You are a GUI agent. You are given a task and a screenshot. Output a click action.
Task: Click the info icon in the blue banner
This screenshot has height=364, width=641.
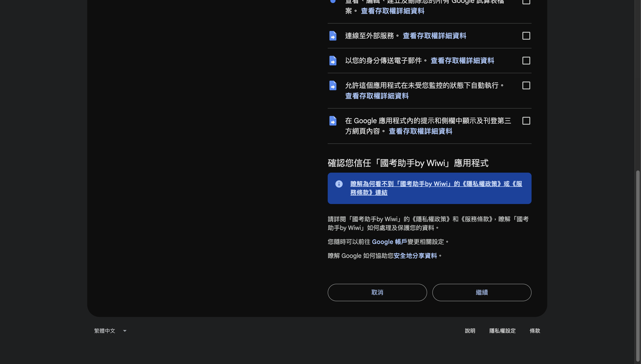click(x=339, y=184)
